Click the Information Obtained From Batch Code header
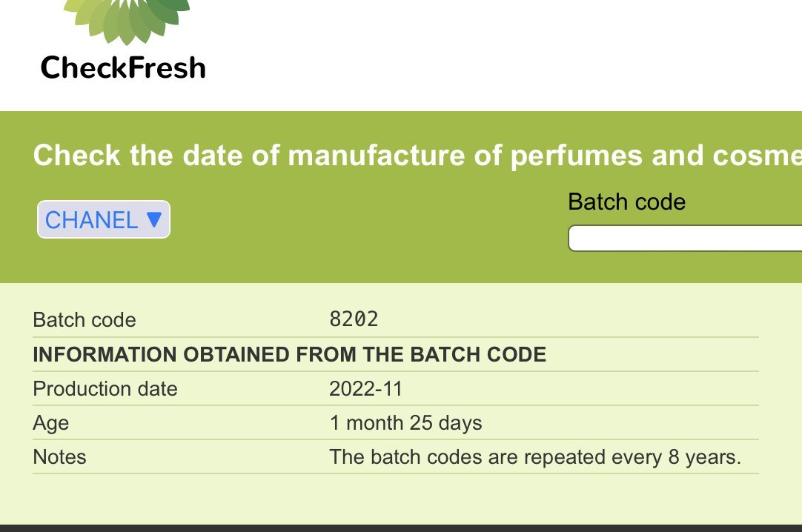 point(290,354)
